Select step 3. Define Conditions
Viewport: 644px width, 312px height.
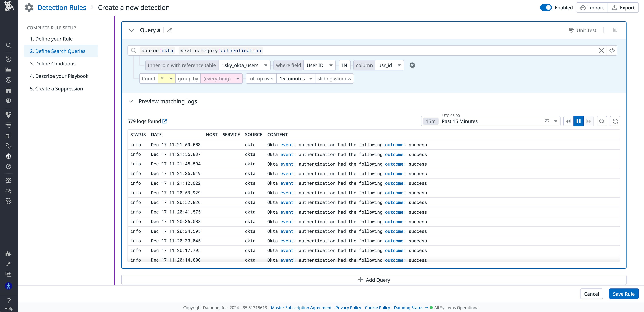pyautogui.click(x=53, y=64)
